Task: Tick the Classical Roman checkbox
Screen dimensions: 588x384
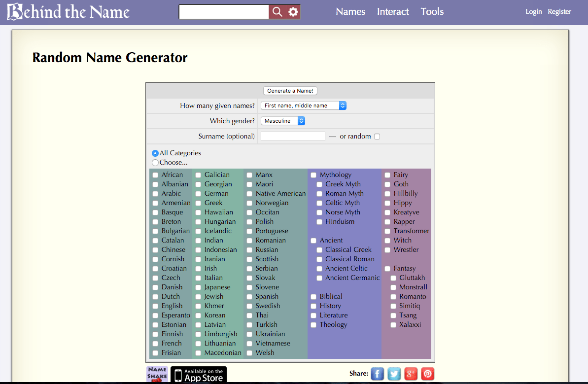Action: [x=319, y=259]
